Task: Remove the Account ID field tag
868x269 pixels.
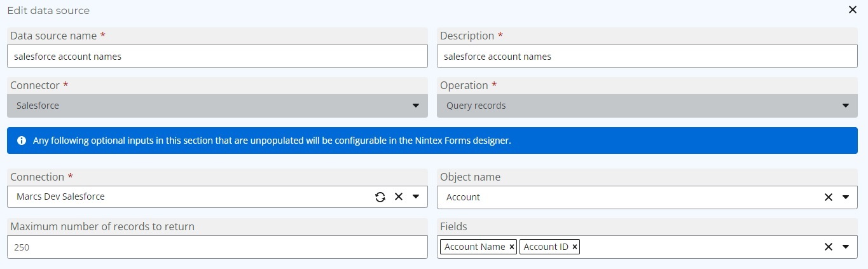Action: [x=575, y=247]
